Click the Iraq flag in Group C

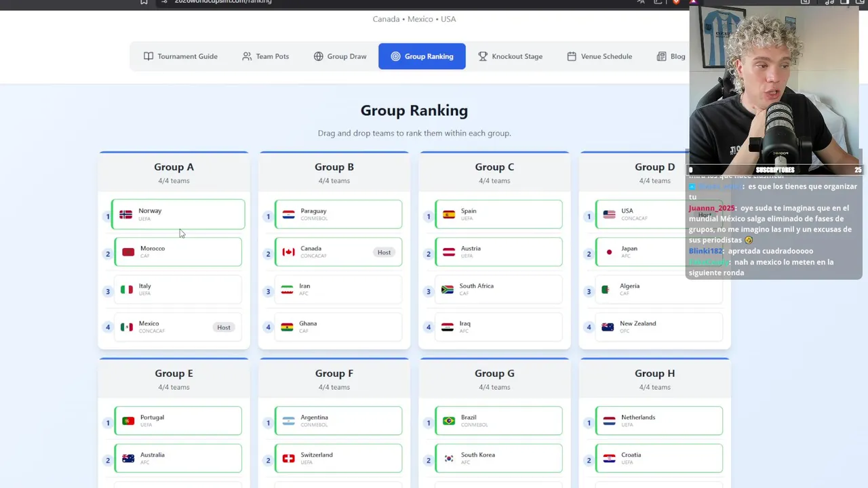447,327
